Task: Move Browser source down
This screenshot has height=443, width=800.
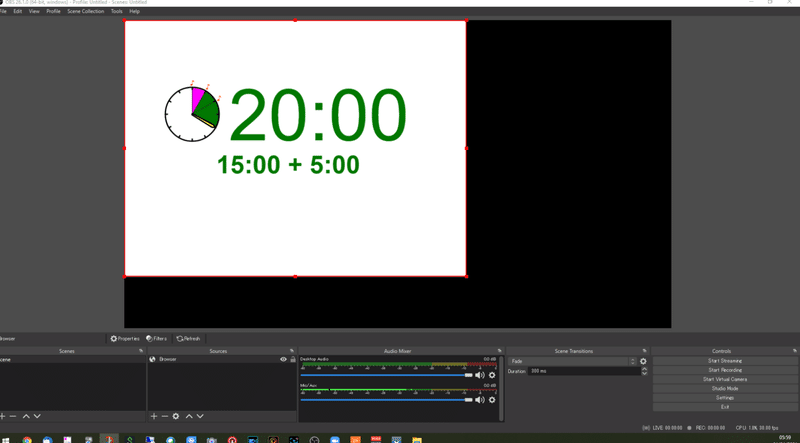Action: 200,416
